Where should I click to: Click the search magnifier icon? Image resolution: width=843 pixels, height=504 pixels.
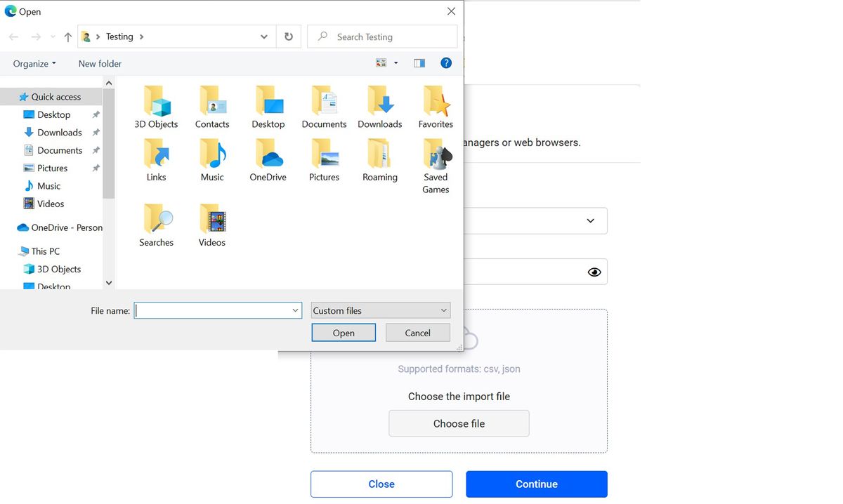tap(322, 37)
